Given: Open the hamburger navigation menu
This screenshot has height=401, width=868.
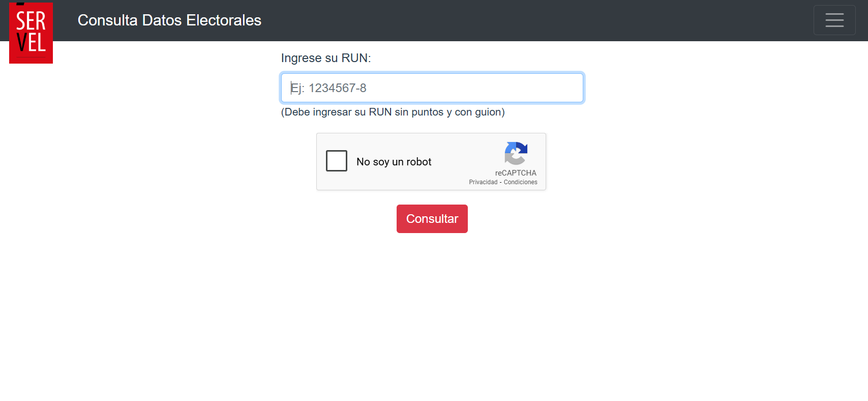Looking at the screenshot, I should [x=834, y=20].
